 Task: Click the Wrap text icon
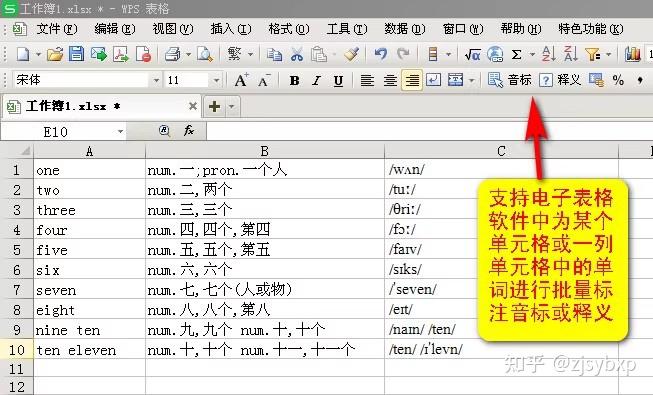[433, 80]
